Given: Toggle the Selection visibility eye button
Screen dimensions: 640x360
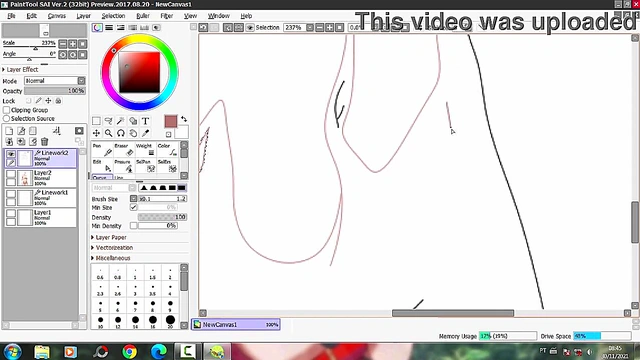Looking at the screenshot, I should 250,27.
